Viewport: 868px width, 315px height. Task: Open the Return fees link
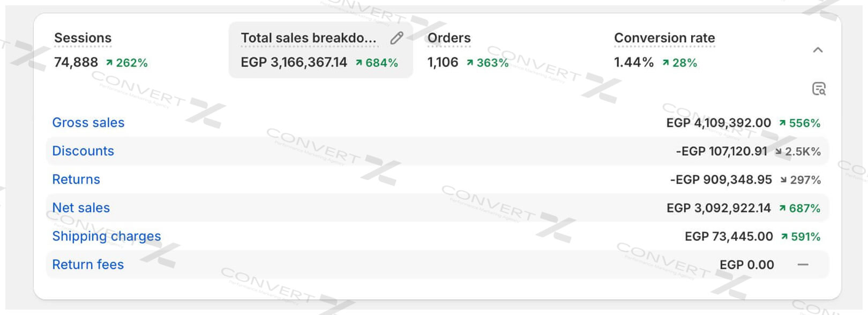tap(88, 265)
